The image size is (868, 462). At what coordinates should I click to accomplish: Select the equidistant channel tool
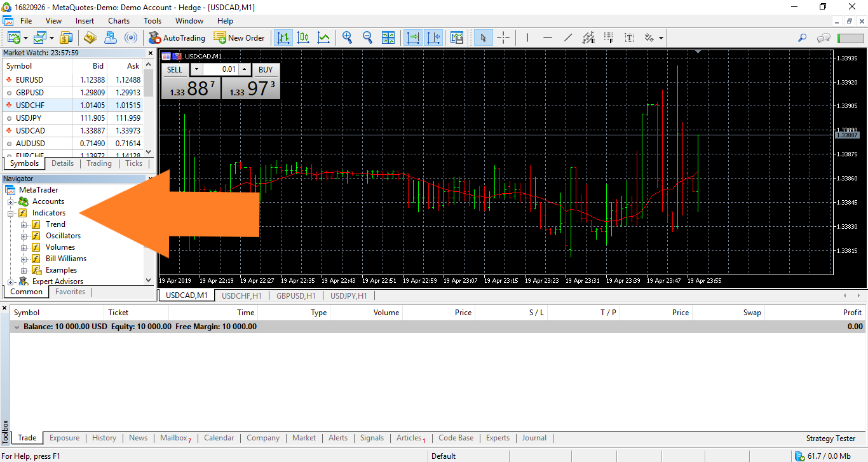click(588, 37)
